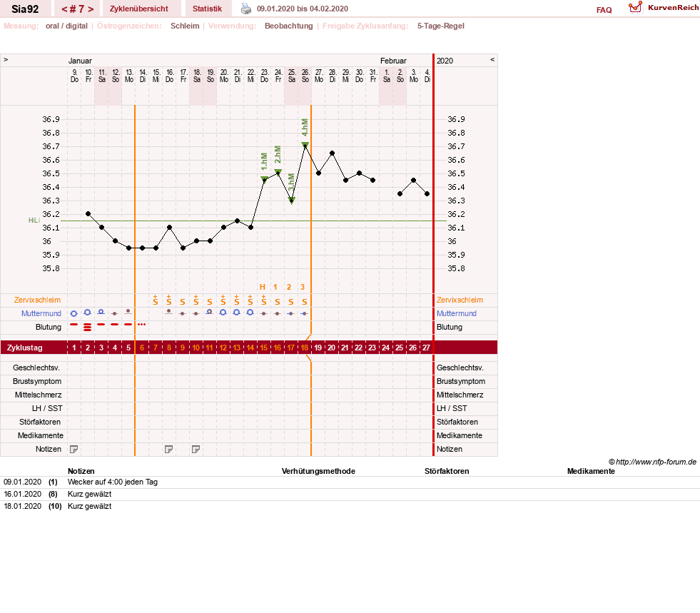Click temperature point 36.2 on 10 January
The image size is (700, 613).
click(88, 214)
